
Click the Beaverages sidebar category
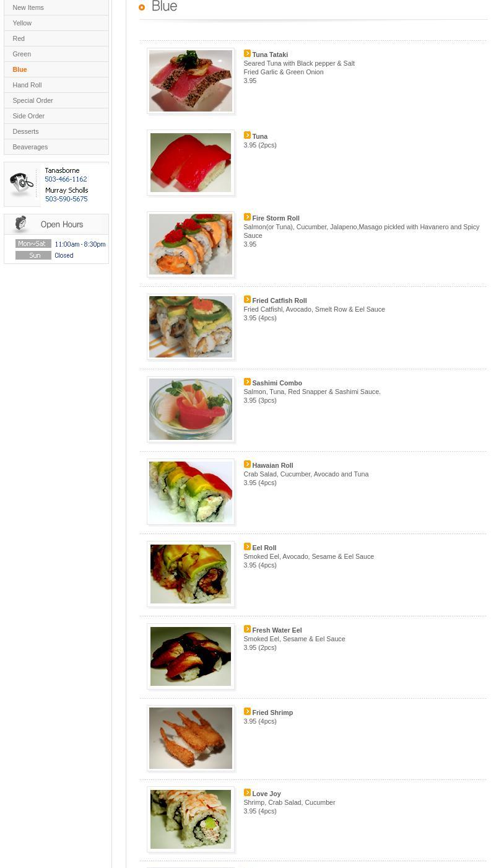click(x=56, y=147)
